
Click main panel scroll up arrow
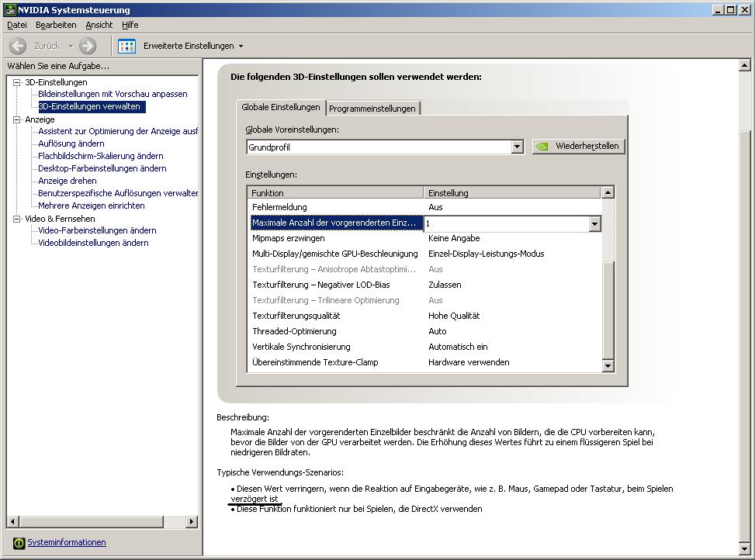[744, 65]
